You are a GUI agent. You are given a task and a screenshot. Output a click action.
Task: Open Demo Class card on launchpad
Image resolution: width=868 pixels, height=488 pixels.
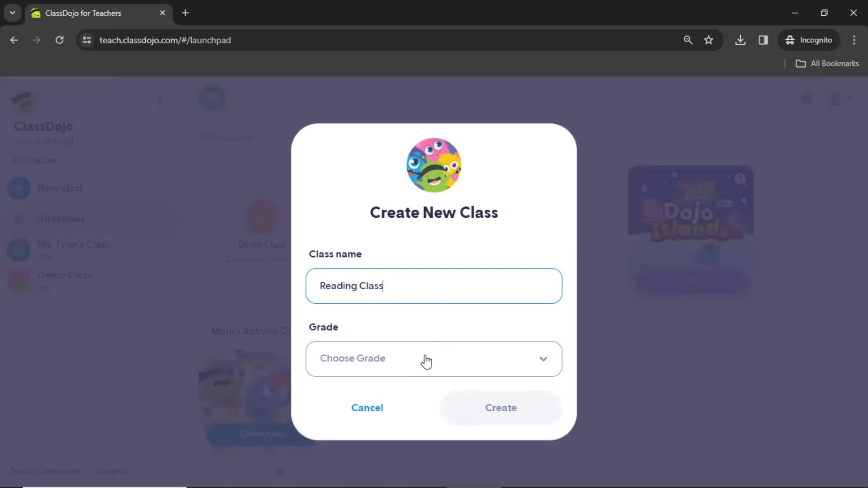pyautogui.click(x=262, y=230)
